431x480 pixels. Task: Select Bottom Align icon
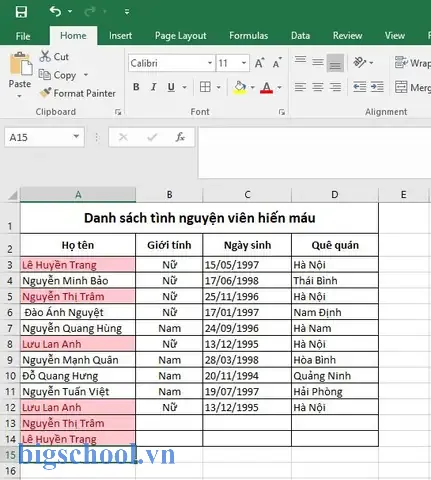tap(335, 63)
